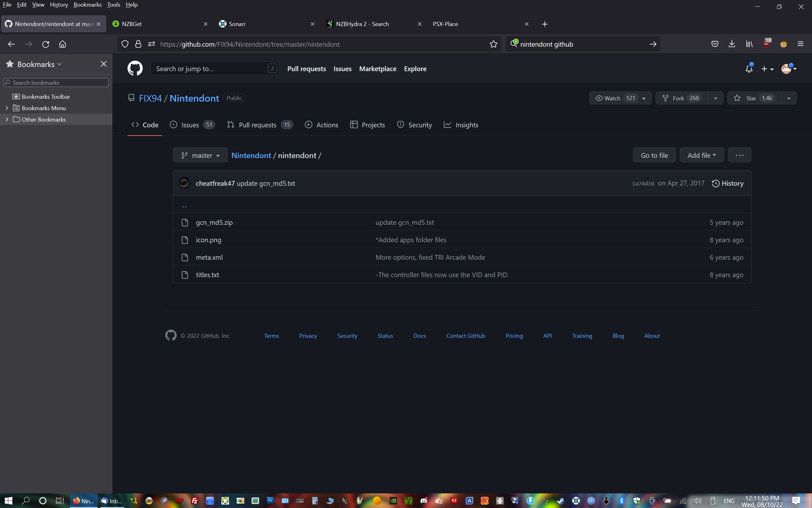The width and height of the screenshot is (812, 508).
Task: Open the more options ellipsis button
Action: click(x=739, y=155)
